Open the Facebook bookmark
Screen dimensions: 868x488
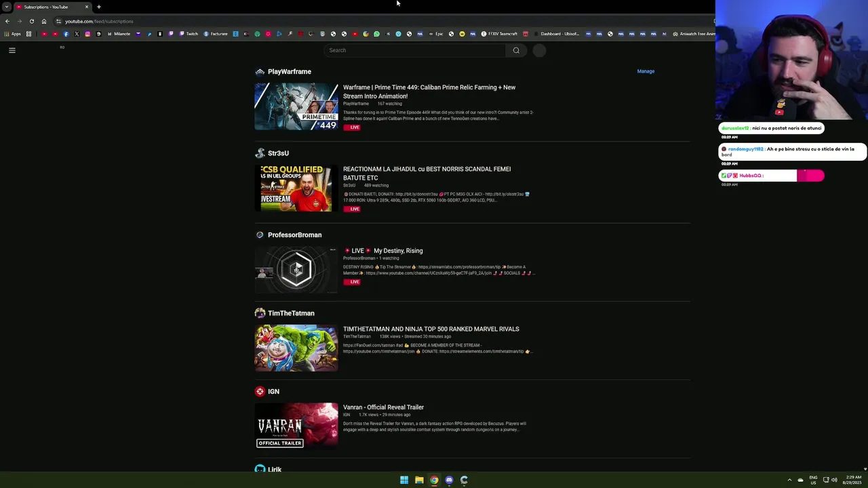66,34
